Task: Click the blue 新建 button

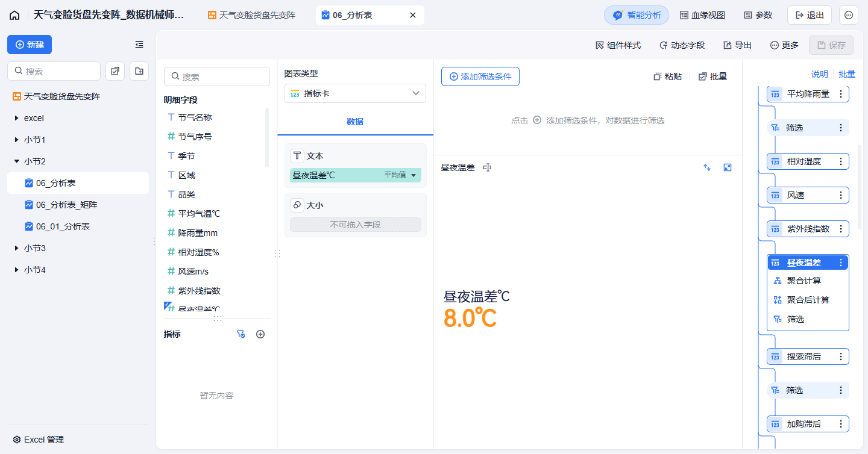Action: 30,45
